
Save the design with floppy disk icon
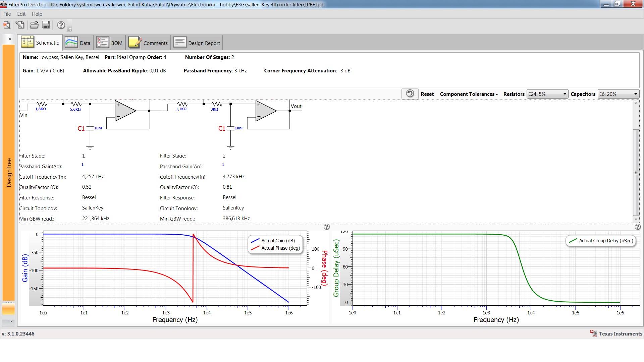46,25
